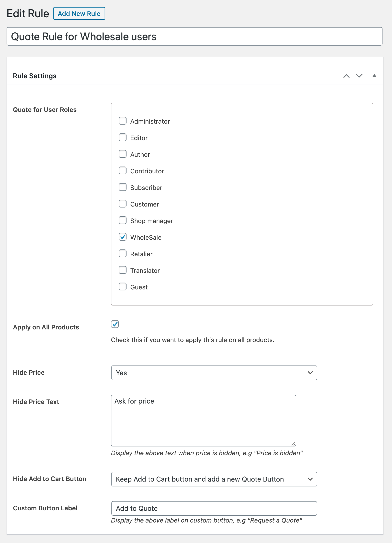The image size is (392, 543).
Task: Focus the Custom Button Label field
Action: pos(214,508)
